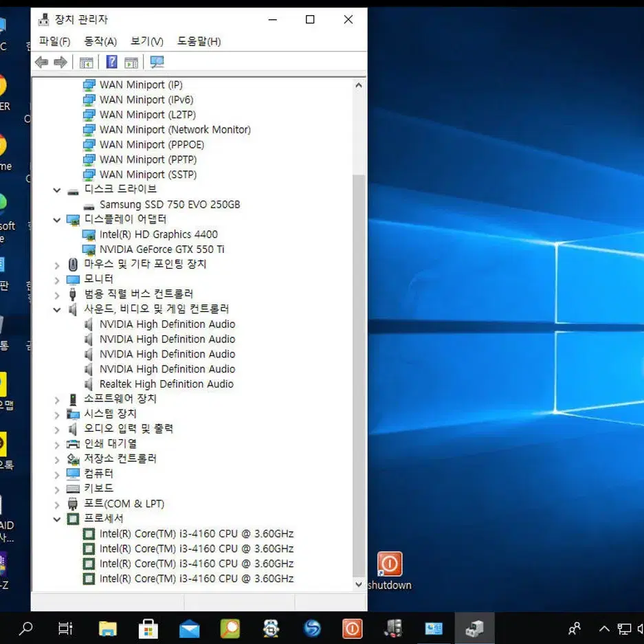This screenshot has width=644, height=644.
Task: Toggle the action pane toolbar icon
Action: pyautogui.click(x=131, y=63)
